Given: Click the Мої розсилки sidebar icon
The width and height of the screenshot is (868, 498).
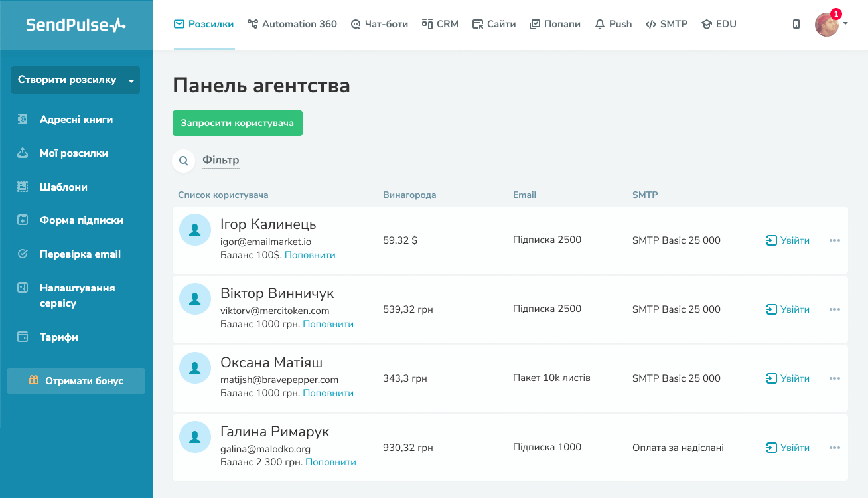Looking at the screenshot, I should (23, 153).
